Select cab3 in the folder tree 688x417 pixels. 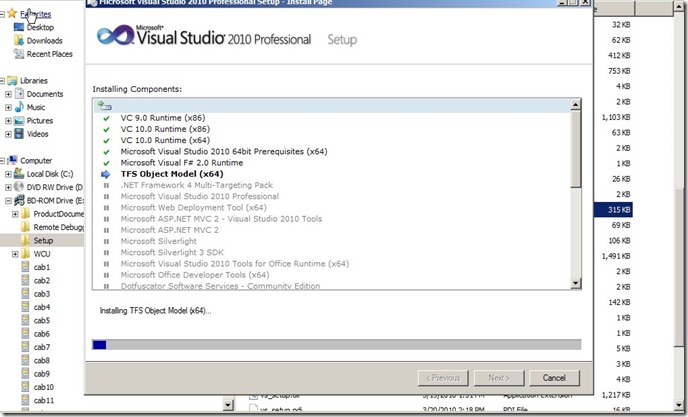coord(42,294)
